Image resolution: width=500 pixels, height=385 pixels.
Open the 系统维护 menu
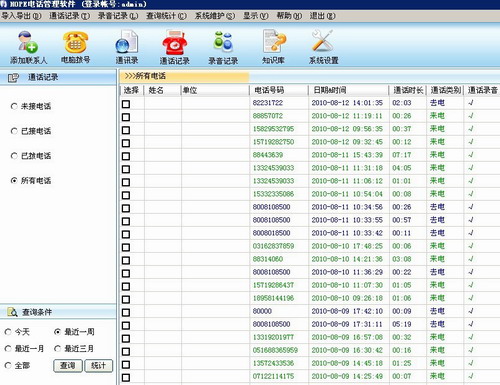215,16
